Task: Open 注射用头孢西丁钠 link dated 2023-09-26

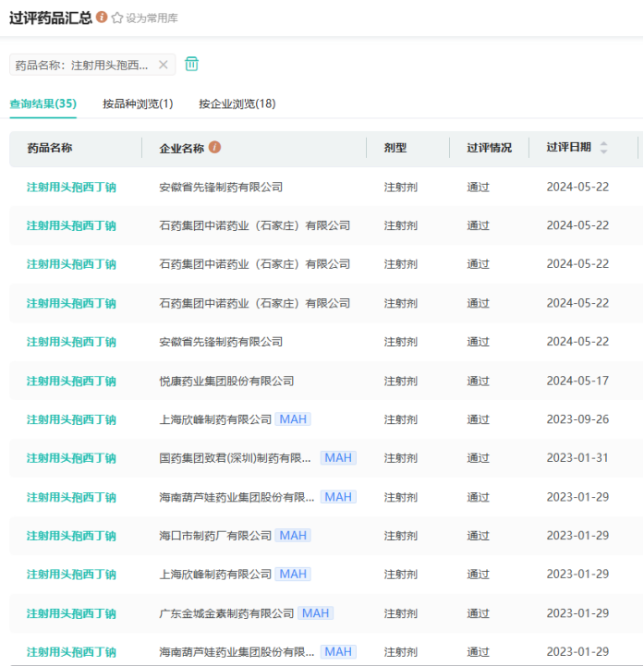Action: click(71, 419)
